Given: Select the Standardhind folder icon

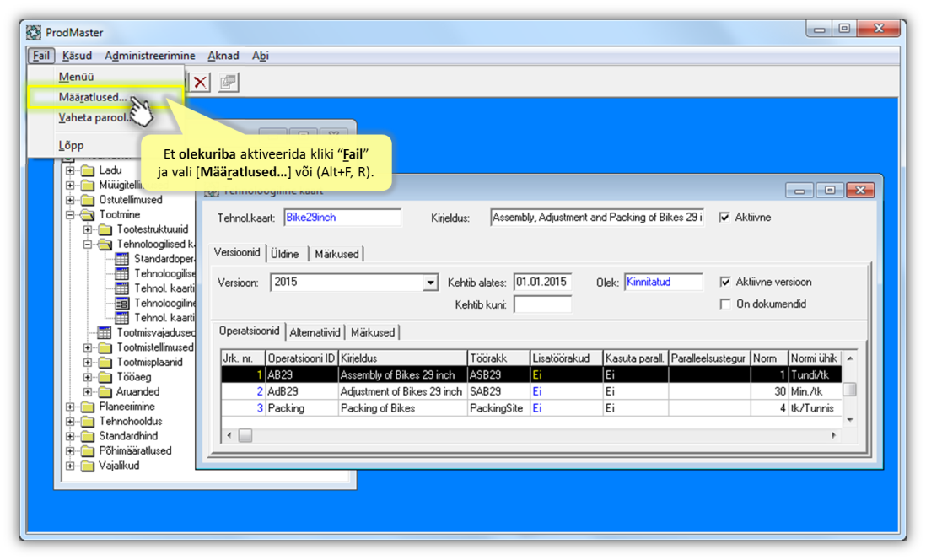Looking at the screenshot, I should tap(88, 436).
